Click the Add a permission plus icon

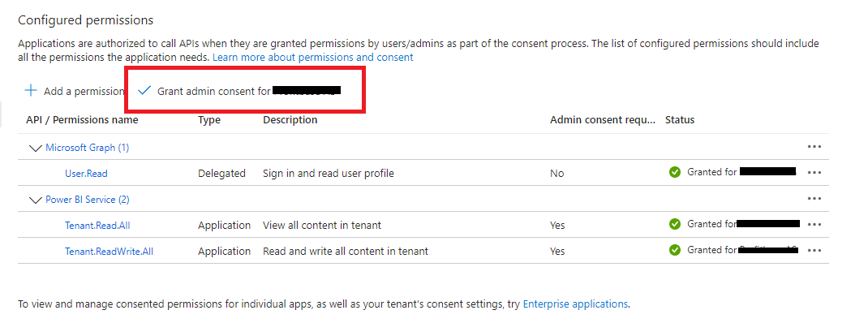[32, 91]
